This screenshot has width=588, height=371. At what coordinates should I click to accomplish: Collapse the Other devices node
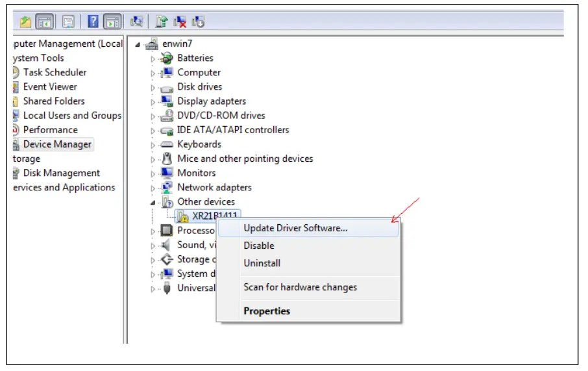pos(153,203)
